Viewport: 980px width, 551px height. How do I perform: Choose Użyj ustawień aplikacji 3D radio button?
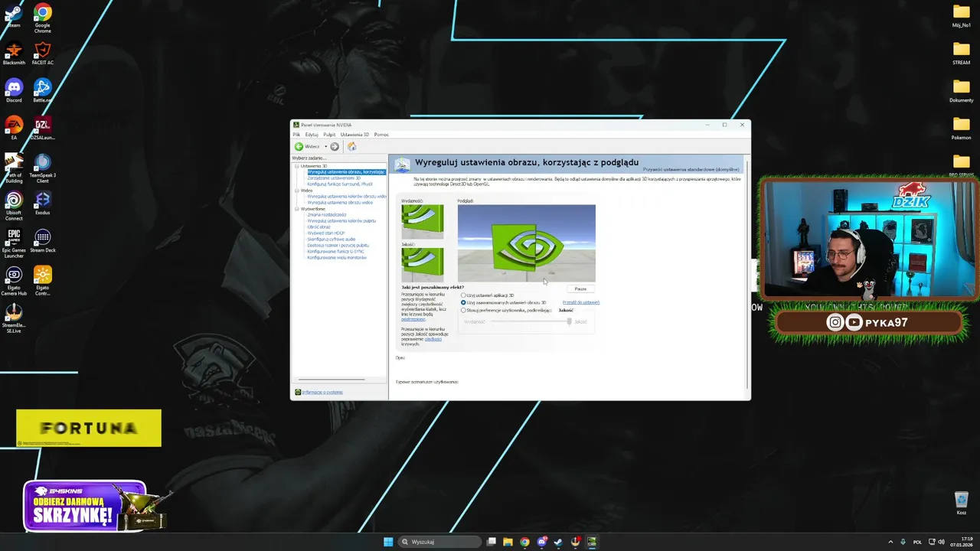(x=463, y=295)
